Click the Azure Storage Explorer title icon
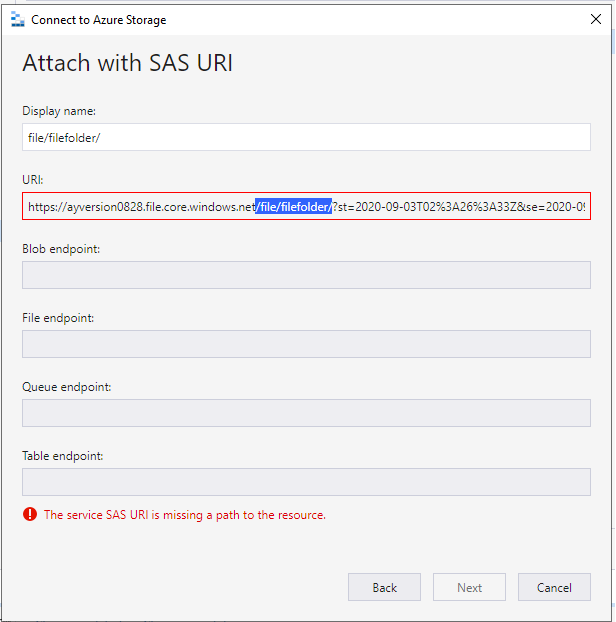Screen dimensions: 616x622 [17, 19]
